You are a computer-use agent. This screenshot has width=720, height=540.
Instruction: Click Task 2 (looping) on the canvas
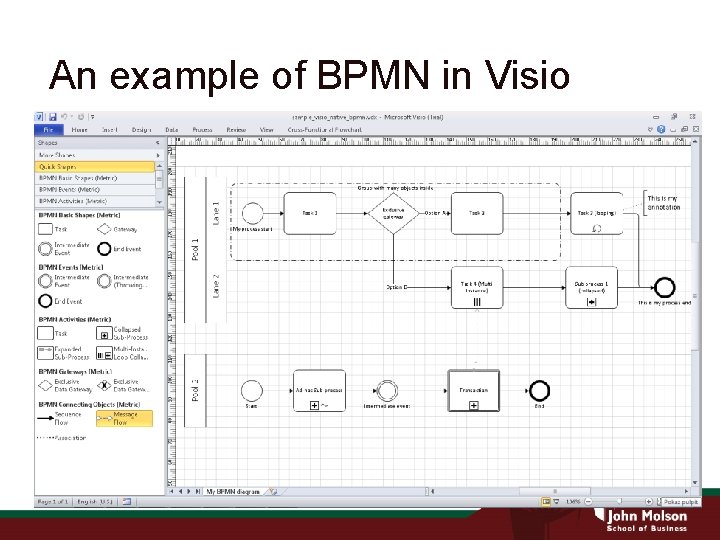[596, 213]
